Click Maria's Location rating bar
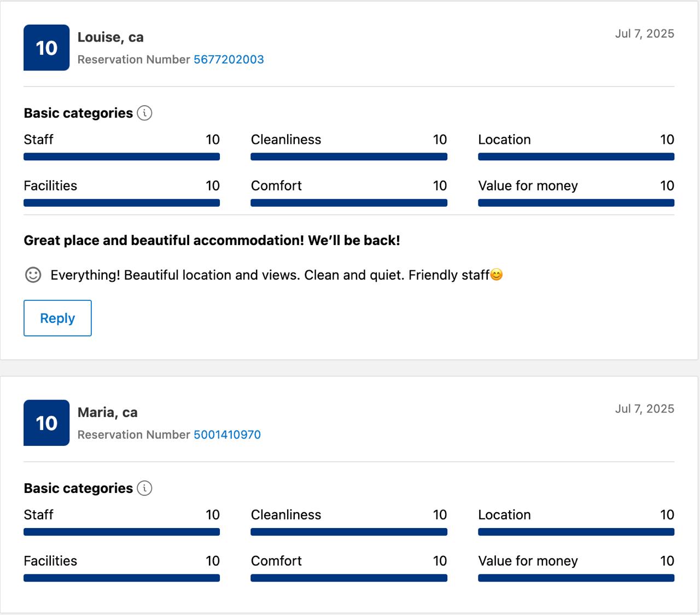Viewport: 700px width, 615px height. click(576, 532)
